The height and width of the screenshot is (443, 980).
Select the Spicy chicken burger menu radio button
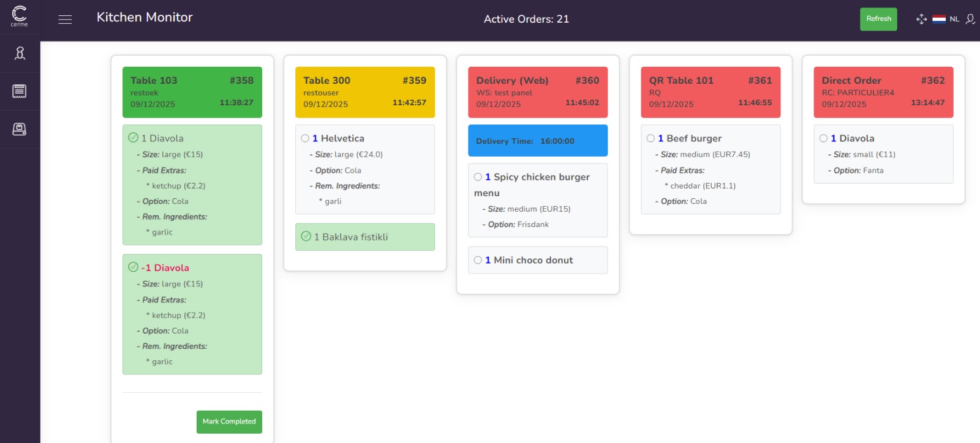[478, 177]
